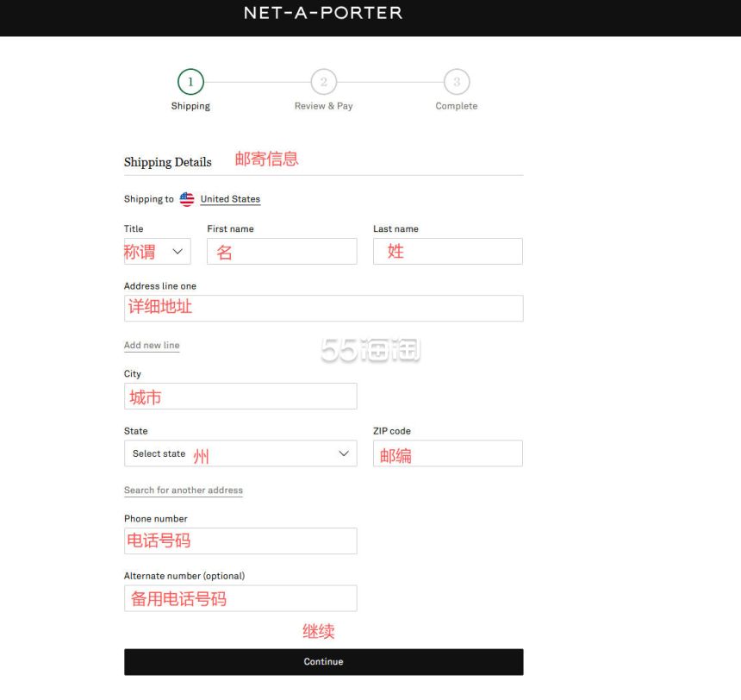
Task: Click the step 3 circle indicator
Action: (x=457, y=83)
